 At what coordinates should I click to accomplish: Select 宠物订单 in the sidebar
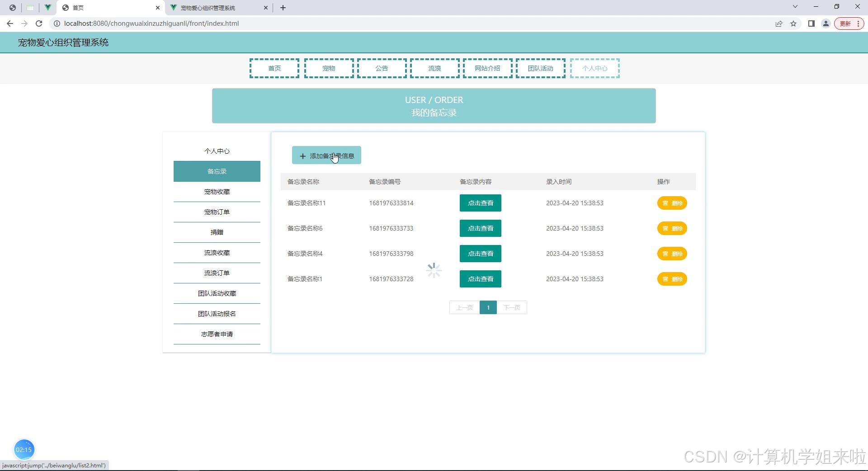point(217,212)
